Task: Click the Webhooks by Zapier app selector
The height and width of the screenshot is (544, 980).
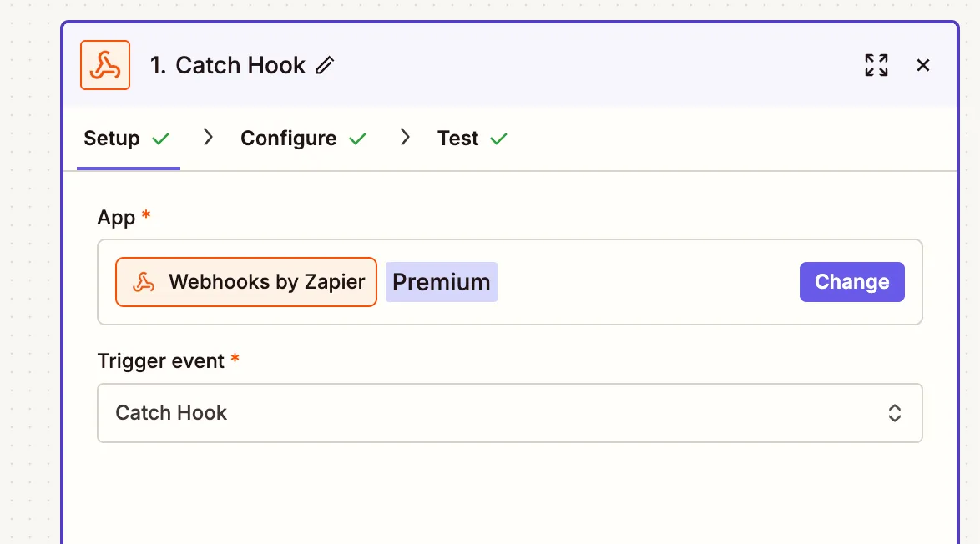Action: tap(245, 282)
